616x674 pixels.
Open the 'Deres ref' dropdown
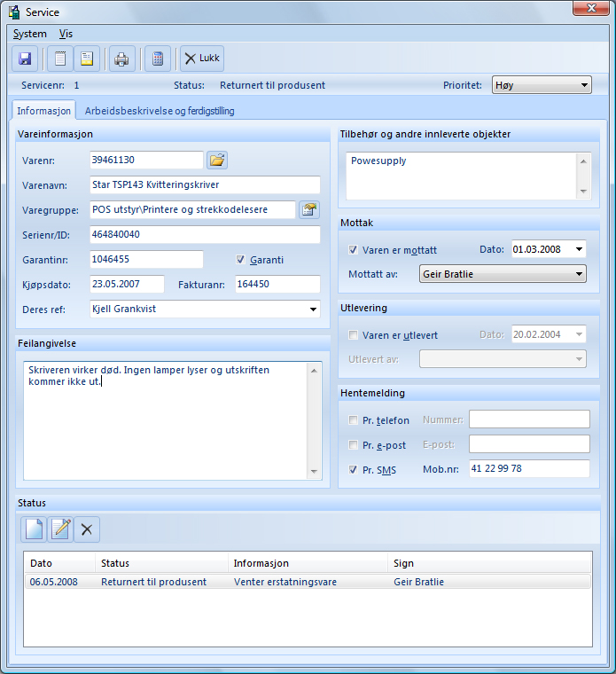point(205,310)
